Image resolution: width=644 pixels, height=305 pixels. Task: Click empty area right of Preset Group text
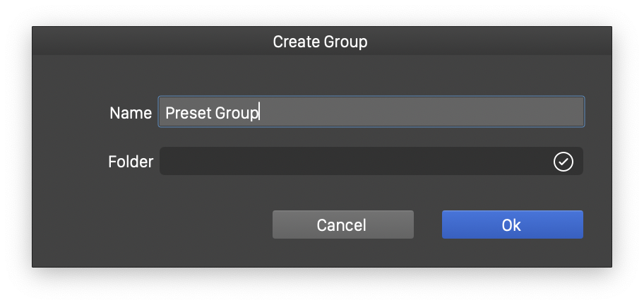424,112
